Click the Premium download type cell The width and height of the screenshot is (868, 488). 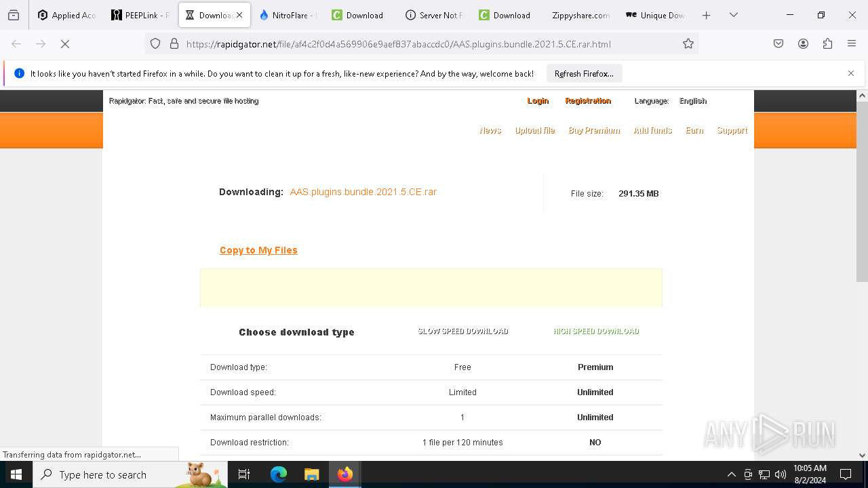pyautogui.click(x=595, y=367)
